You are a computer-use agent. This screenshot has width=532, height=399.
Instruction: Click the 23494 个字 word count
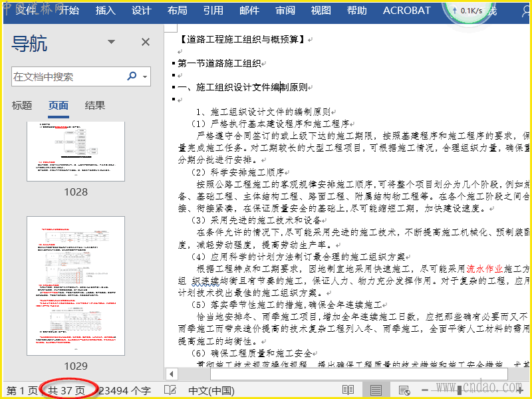click(x=125, y=390)
